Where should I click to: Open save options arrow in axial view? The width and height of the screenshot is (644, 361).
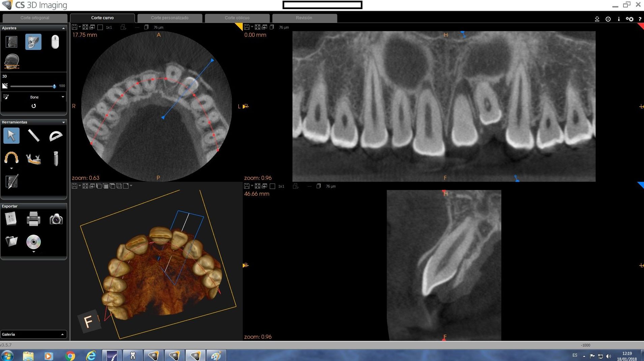click(80, 27)
